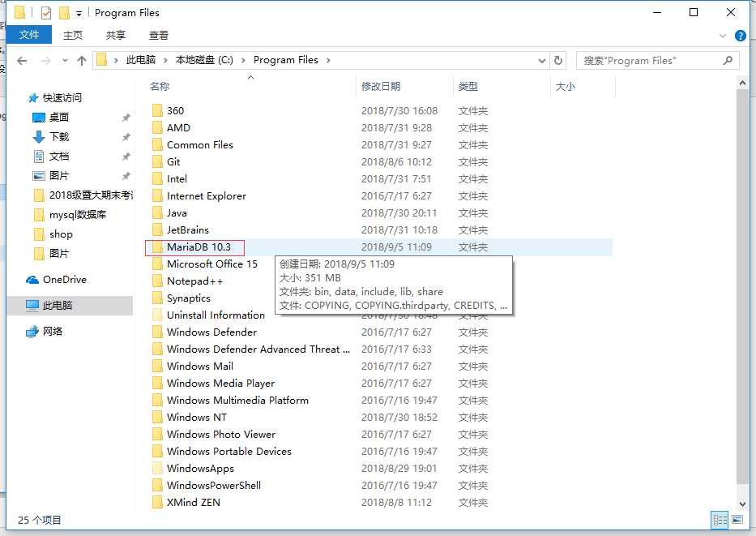Screen dimensions: 756x536
Task: Select the Windows NT folder icon
Action: pos(157,418)
